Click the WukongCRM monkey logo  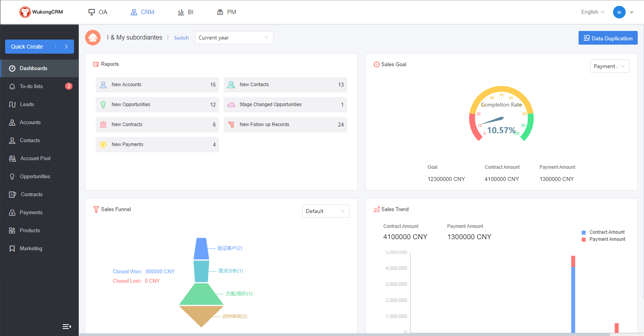(x=25, y=12)
